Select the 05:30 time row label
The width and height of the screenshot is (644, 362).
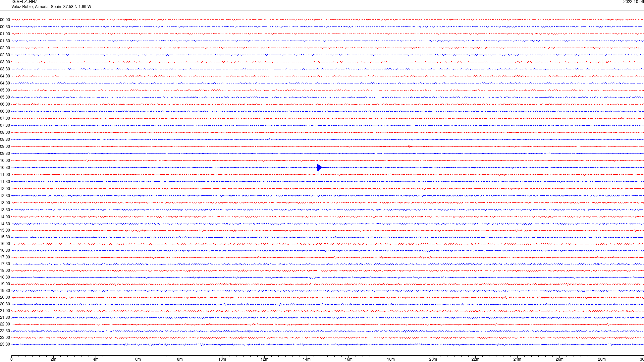click(x=5, y=97)
